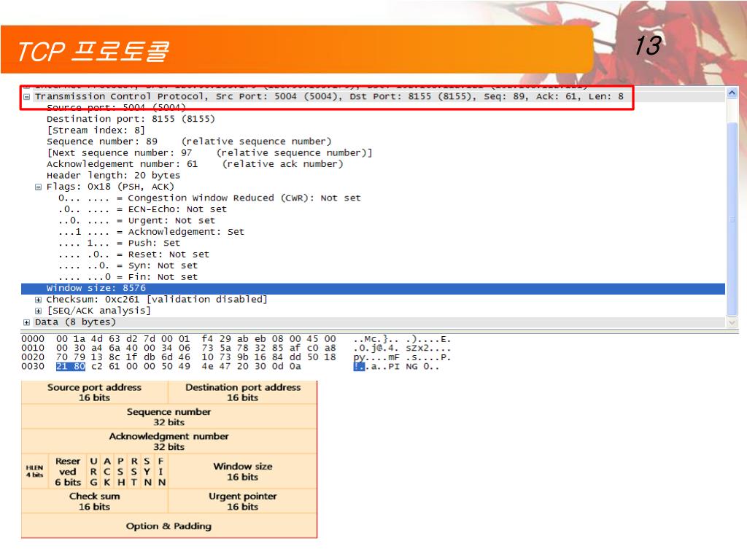Viewport: 747px width, 560px height.
Task: Click the Window size 16 bits diagram cell
Action: click(242, 472)
